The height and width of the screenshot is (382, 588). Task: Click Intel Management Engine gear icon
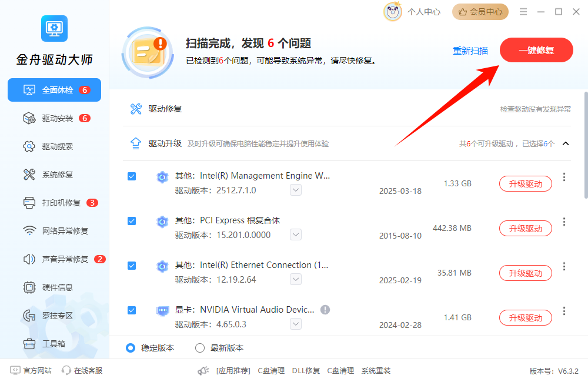pyautogui.click(x=162, y=176)
